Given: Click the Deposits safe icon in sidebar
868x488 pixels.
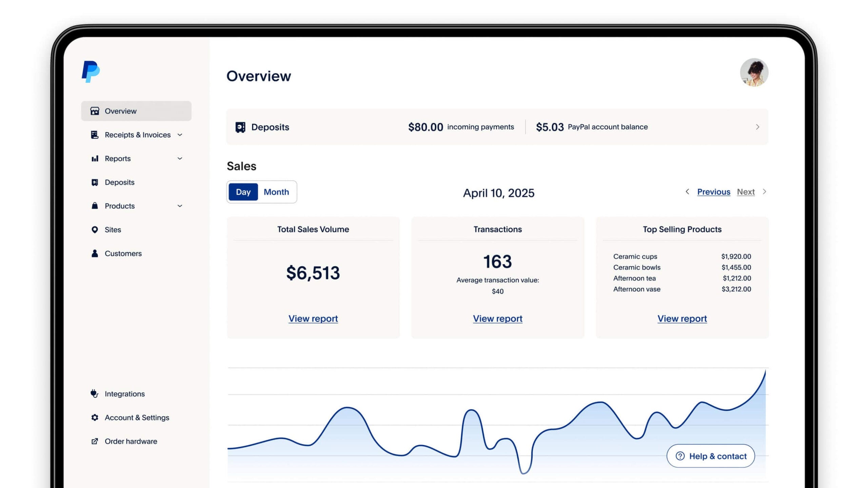Looking at the screenshot, I should pyautogui.click(x=95, y=182).
